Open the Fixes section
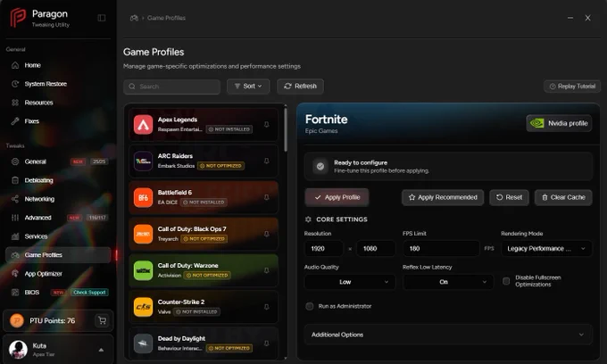Viewport: 607px width, 364px height. [58, 121]
